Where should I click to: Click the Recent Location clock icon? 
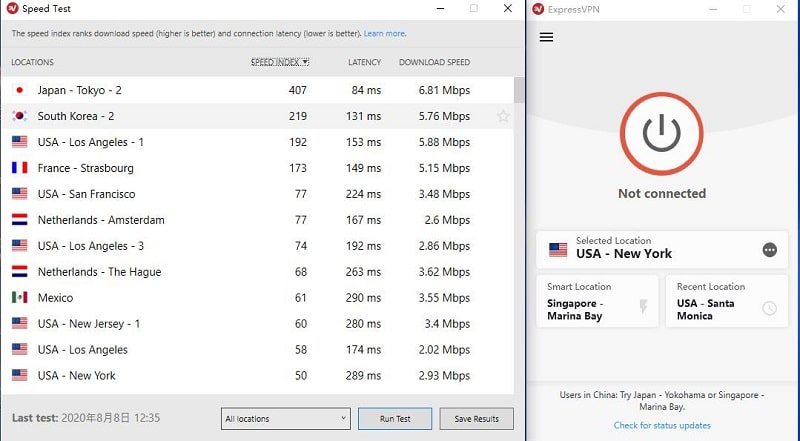pyautogui.click(x=769, y=308)
